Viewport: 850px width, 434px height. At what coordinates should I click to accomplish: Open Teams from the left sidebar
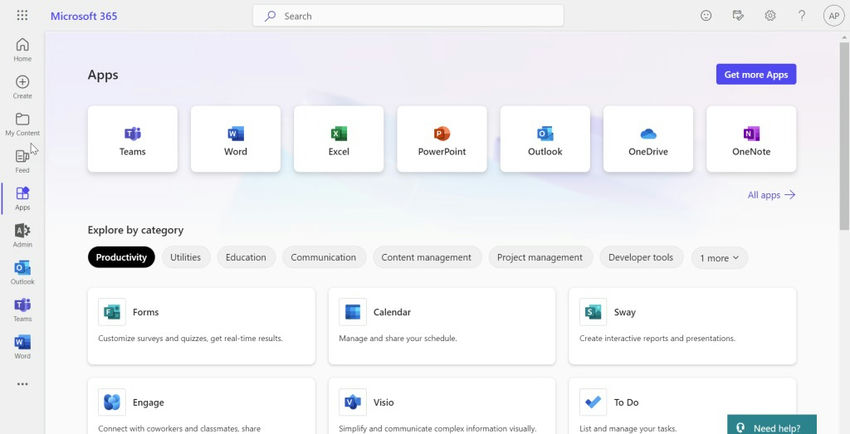coord(22,310)
